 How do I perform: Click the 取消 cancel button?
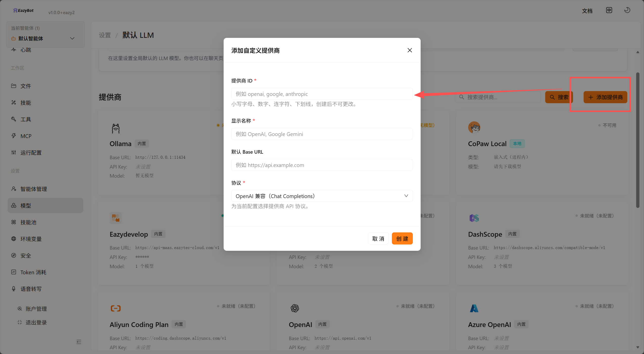[x=378, y=238]
